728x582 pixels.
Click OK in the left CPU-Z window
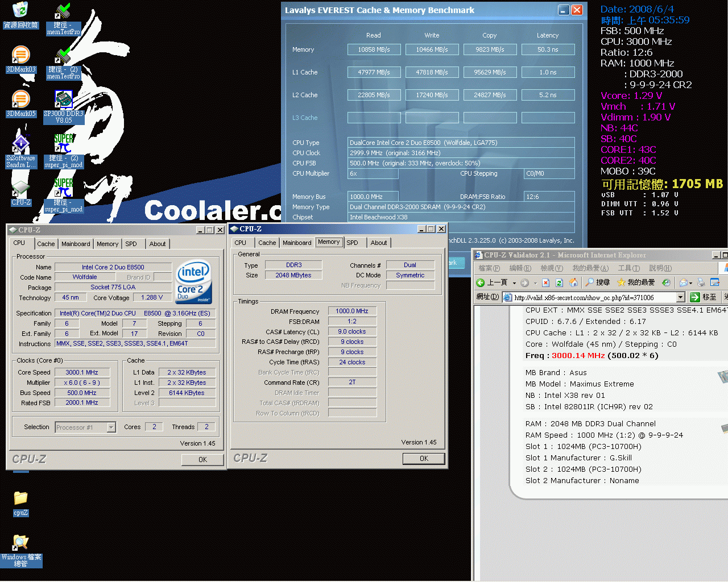click(202, 459)
